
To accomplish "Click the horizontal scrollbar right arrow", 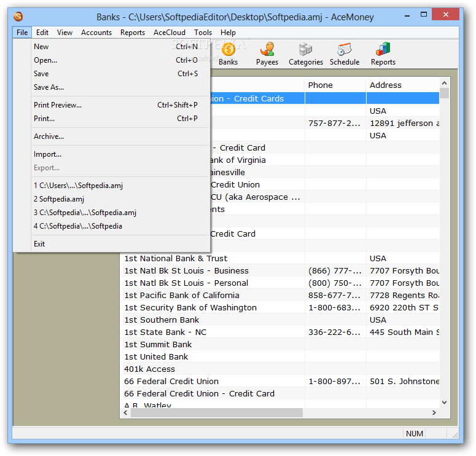I will (x=434, y=412).
